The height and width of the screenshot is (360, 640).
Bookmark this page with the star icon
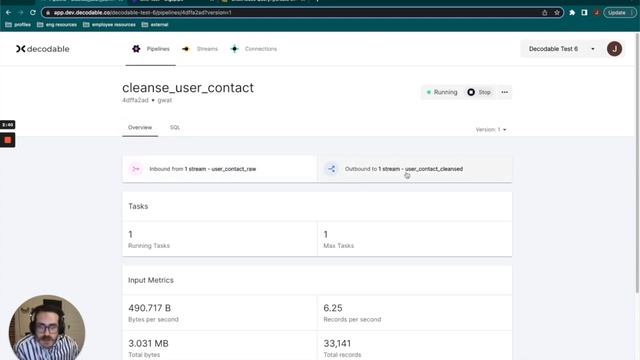[557, 13]
